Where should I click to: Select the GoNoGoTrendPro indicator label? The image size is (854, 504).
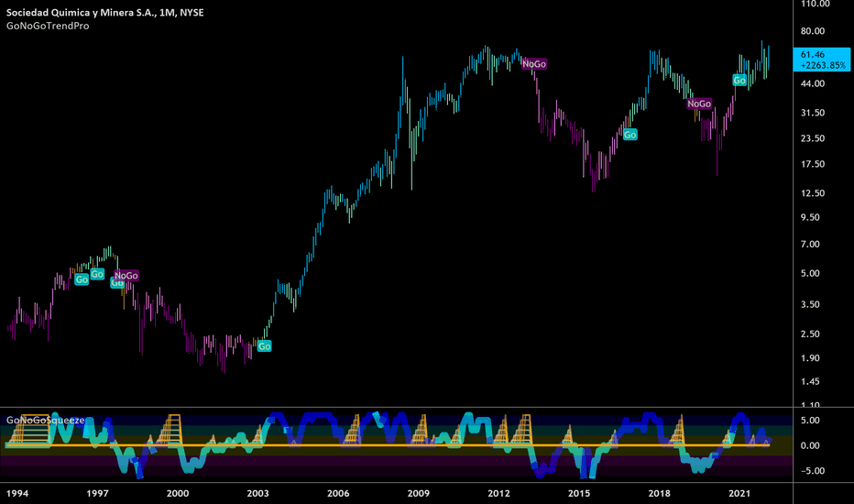tap(48, 26)
